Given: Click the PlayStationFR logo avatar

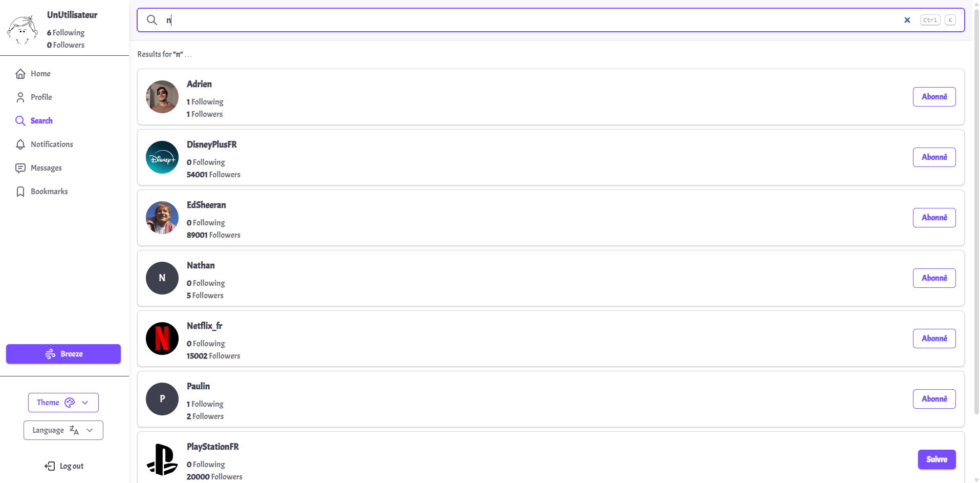Looking at the screenshot, I should coord(162,459).
